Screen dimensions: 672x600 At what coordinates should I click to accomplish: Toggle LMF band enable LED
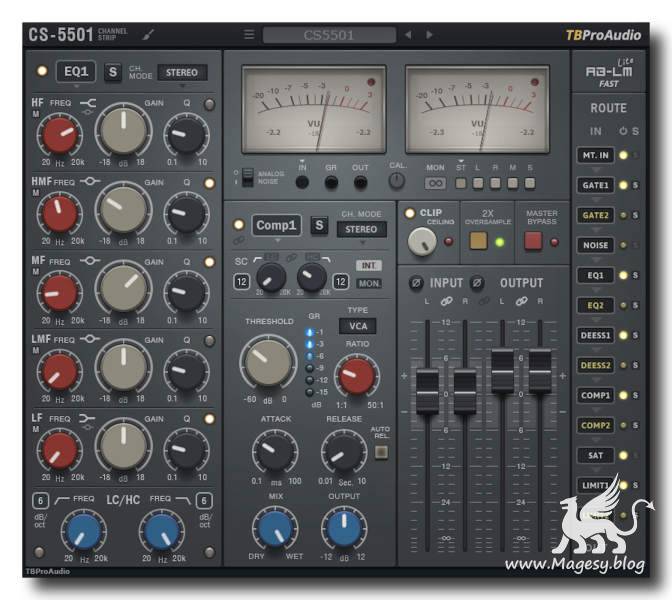coord(209,341)
